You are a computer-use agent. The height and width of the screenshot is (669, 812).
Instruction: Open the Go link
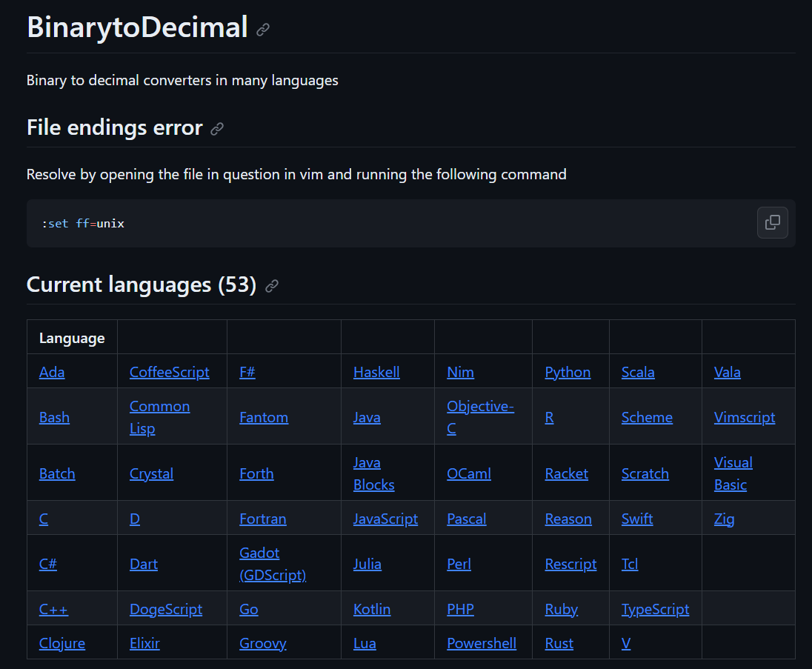[x=249, y=610]
